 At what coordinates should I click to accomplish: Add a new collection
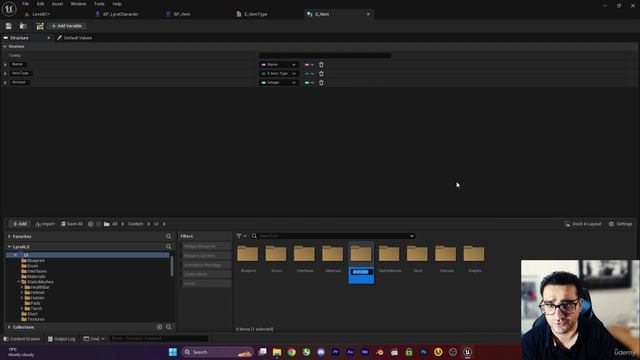point(160,327)
